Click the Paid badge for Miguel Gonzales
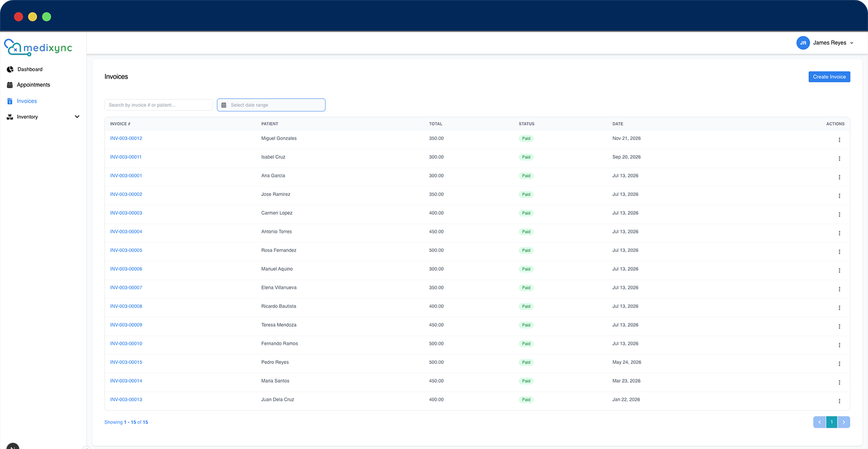868x449 pixels. [x=526, y=138]
